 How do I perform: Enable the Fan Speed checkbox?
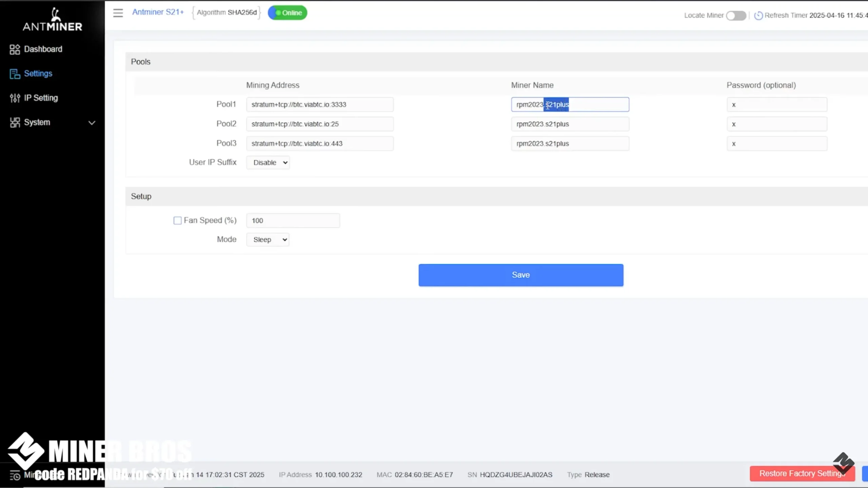(x=177, y=221)
